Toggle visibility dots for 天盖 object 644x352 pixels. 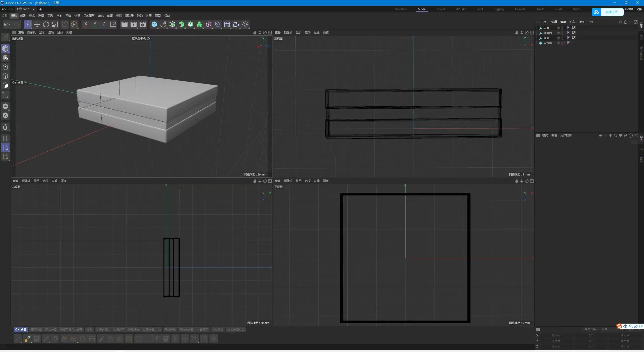click(x=562, y=28)
